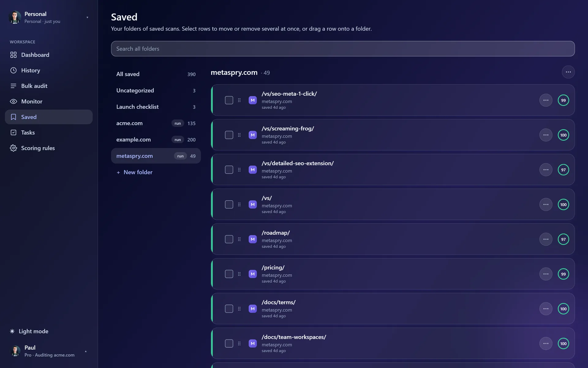Image resolution: width=588 pixels, height=368 pixels.
Task: Open more options for /vs/screaming-frog/
Action: click(x=546, y=135)
